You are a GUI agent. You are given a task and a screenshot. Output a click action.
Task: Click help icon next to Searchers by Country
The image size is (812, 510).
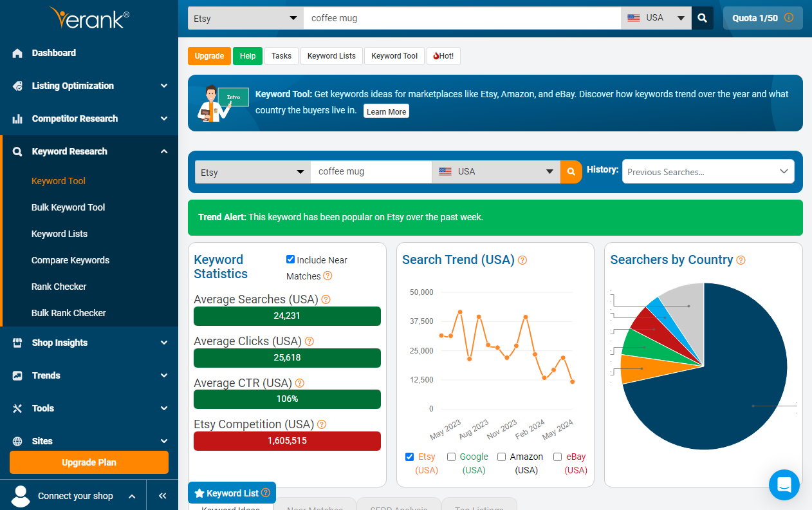(741, 260)
